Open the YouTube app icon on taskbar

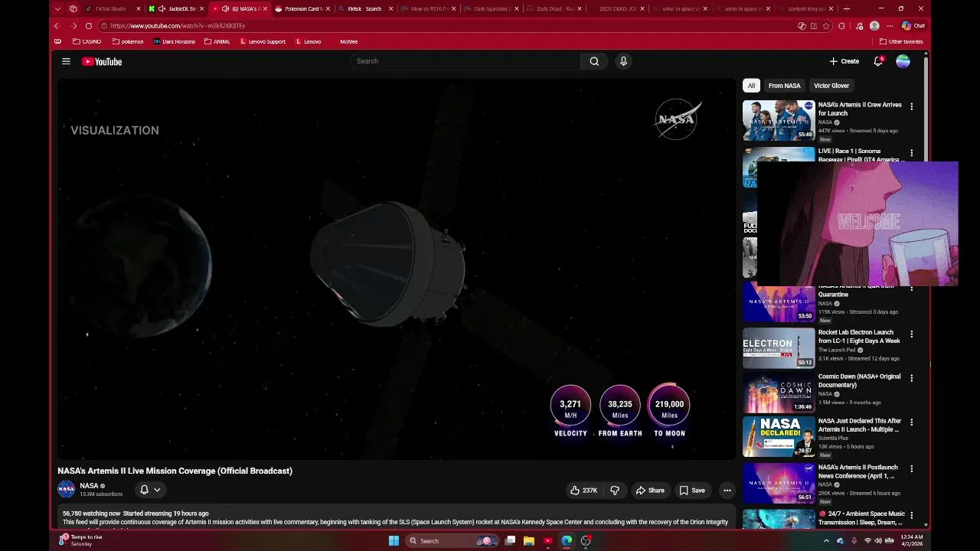547,540
